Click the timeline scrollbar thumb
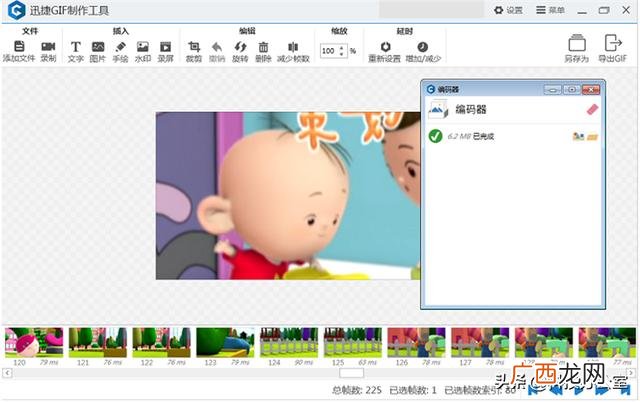Screen dimensions: 640x402 tap(351, 373)
